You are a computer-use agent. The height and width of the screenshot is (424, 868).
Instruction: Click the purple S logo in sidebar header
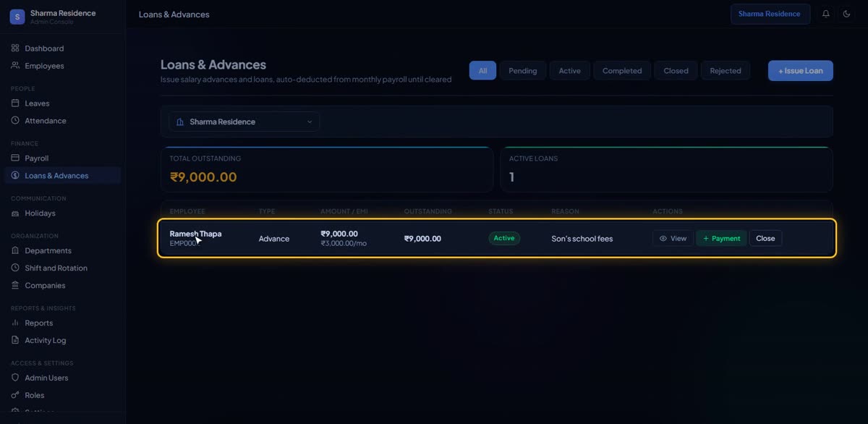[x=17, y=17]
